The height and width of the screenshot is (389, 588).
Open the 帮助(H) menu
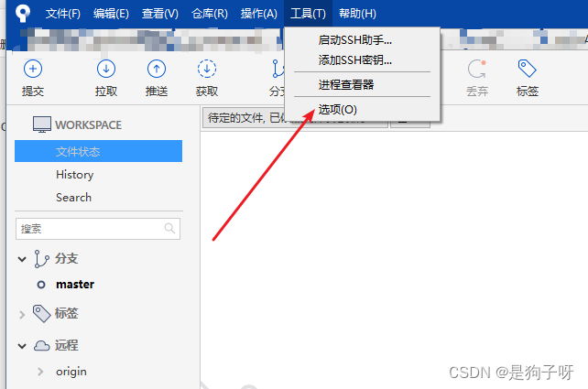(x=357, y=14)
